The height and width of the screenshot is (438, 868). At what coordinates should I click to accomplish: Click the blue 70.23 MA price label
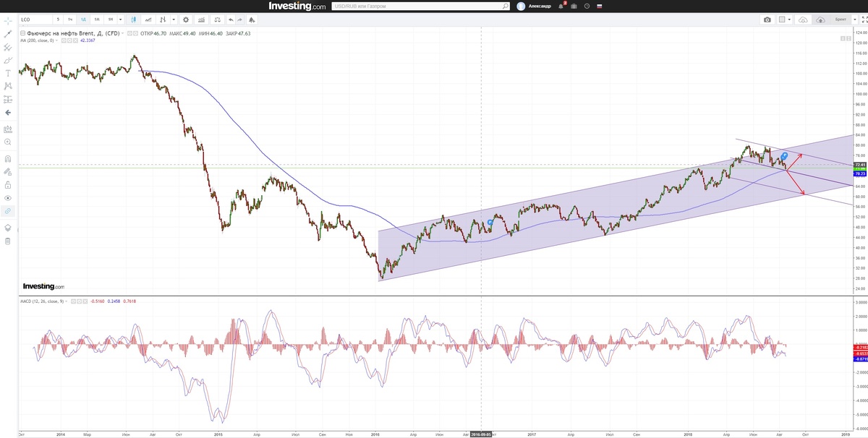click(860, 173)
